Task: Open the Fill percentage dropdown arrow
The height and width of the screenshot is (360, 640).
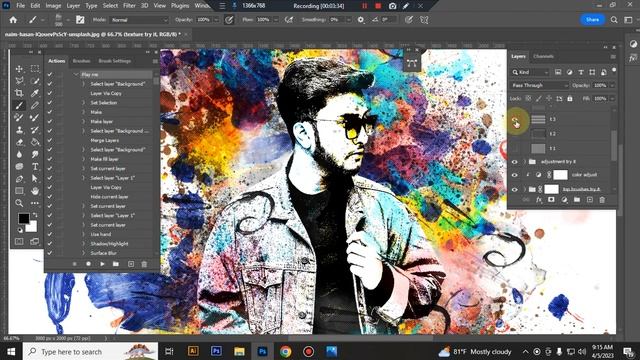Action: pyautogui.click(x=612, y=98)
